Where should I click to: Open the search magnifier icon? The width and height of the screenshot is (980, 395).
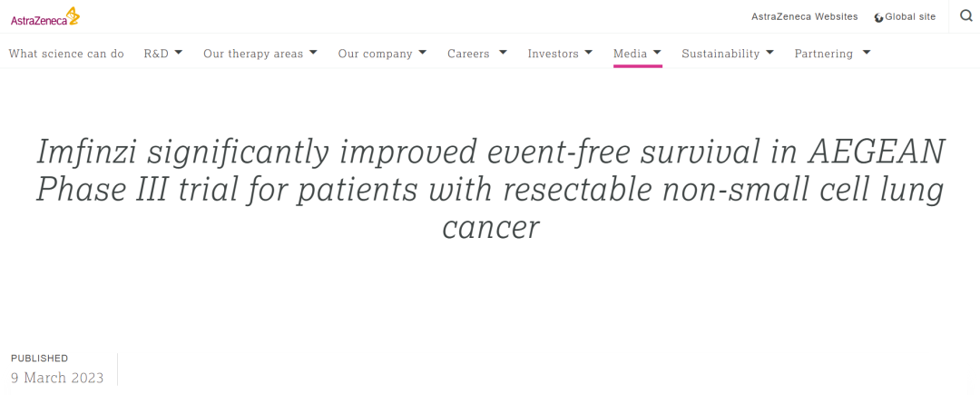tap(965, 16)
